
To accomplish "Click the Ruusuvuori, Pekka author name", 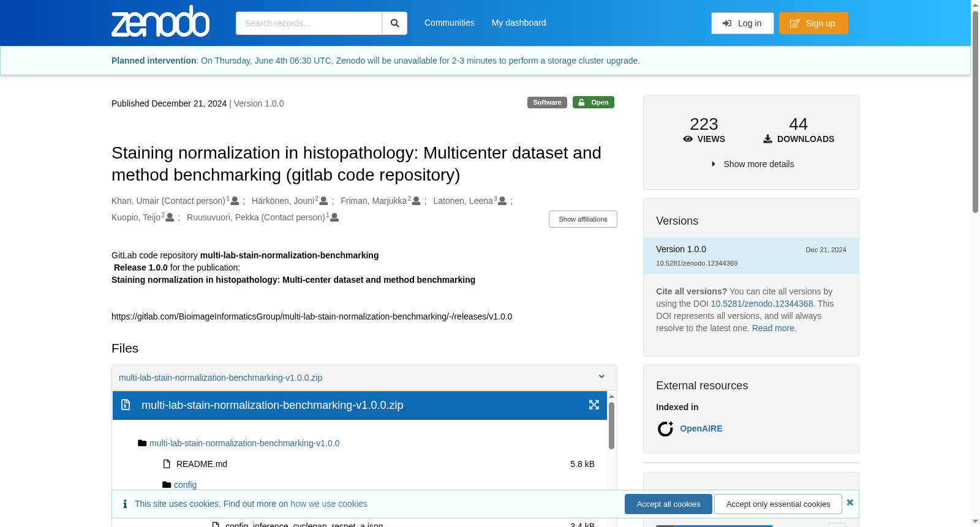I will coord(256,217).
